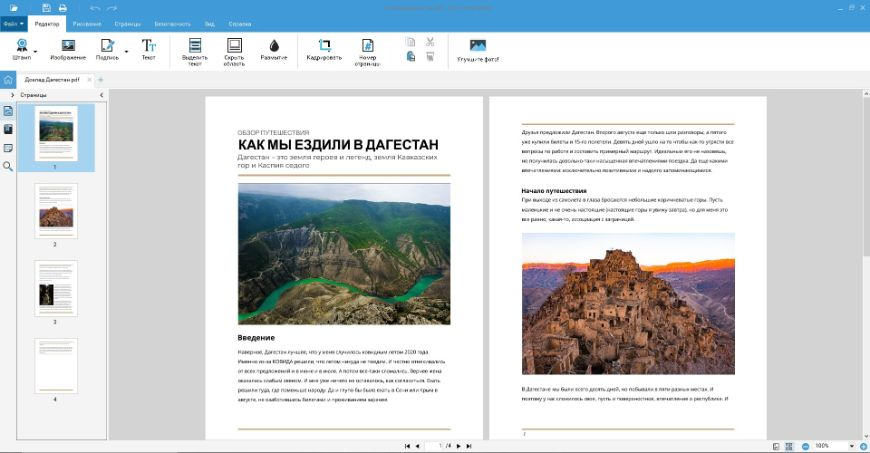
Task: Open the bookmarks sidebar panel
Action: (x=8, y=129)
